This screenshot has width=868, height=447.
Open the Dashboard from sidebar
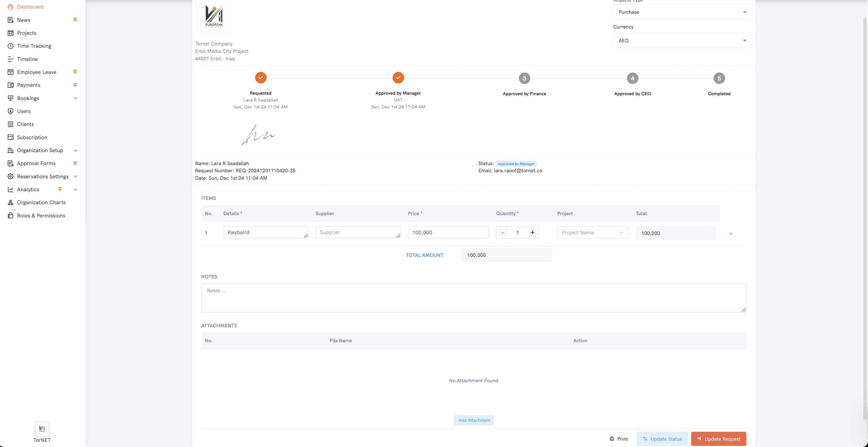coord(30,7)
